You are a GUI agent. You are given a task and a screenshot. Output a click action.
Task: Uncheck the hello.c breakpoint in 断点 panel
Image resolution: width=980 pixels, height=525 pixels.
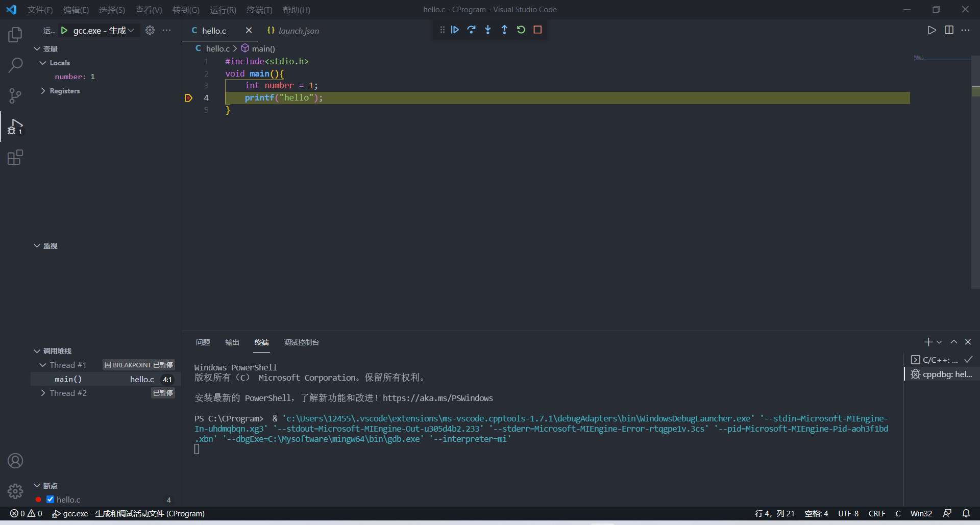click(50, 499)
